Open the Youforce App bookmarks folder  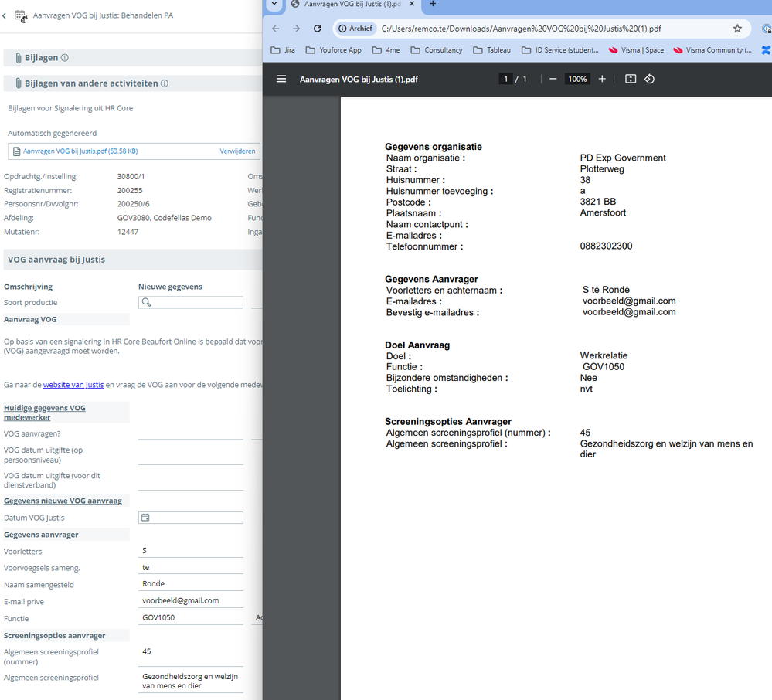tap(333, 50)
